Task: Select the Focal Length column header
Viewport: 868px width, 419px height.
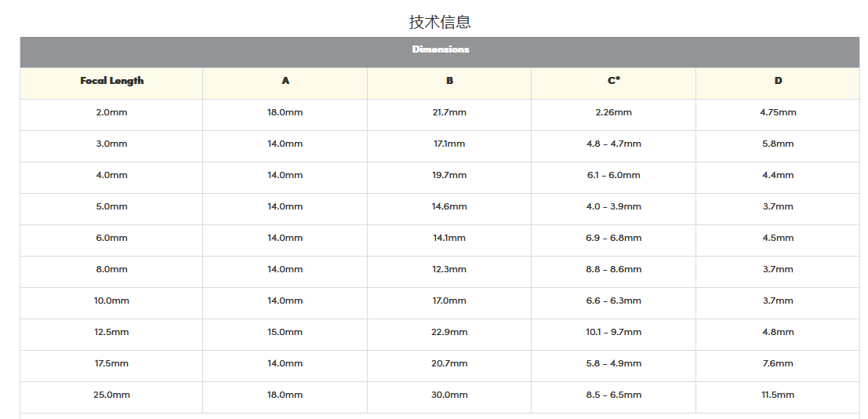Action: tap(111, 81)
